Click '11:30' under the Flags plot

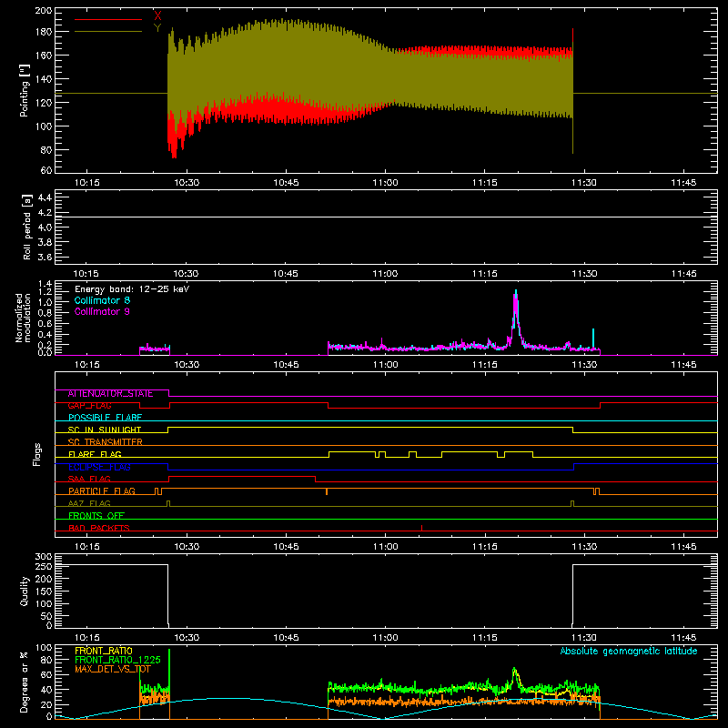[x=584, y=547]
